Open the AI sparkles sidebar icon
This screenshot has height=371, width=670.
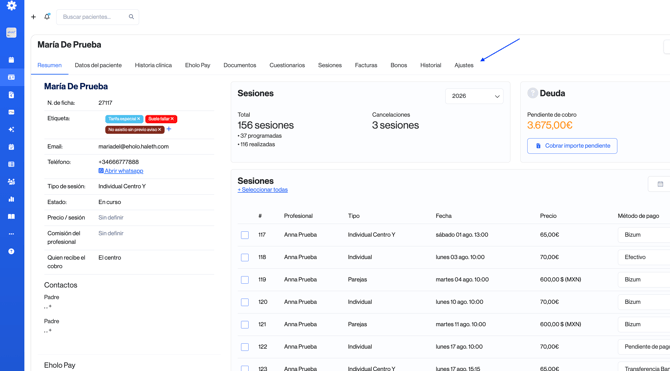pyautogui.click(x=12, y=130)
